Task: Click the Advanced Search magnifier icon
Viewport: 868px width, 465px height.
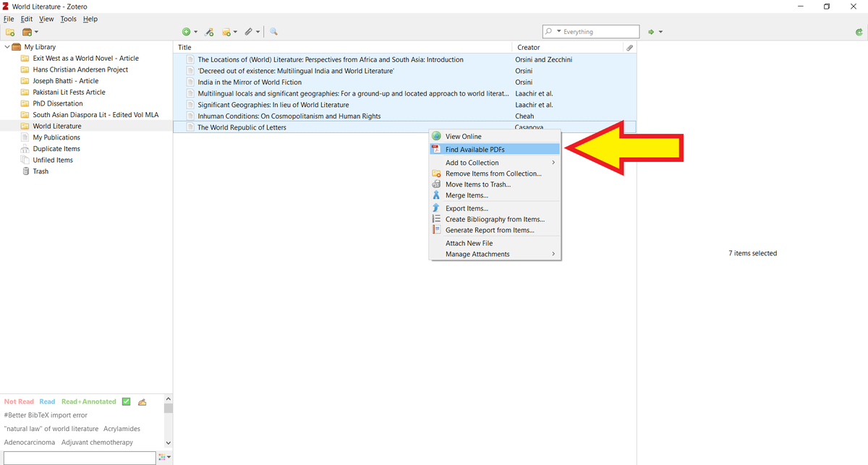Action: coord(274,32)
